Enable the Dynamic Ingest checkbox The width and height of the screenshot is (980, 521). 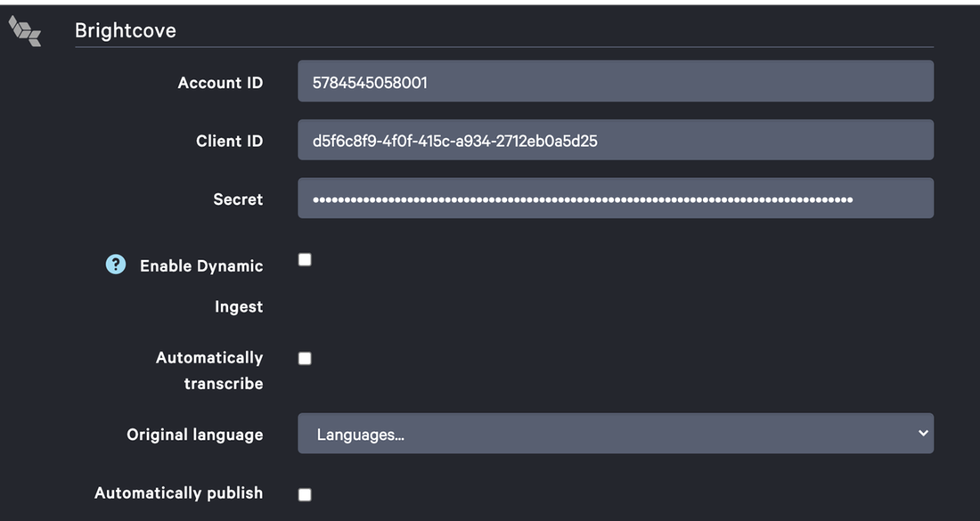pos(305,260)
